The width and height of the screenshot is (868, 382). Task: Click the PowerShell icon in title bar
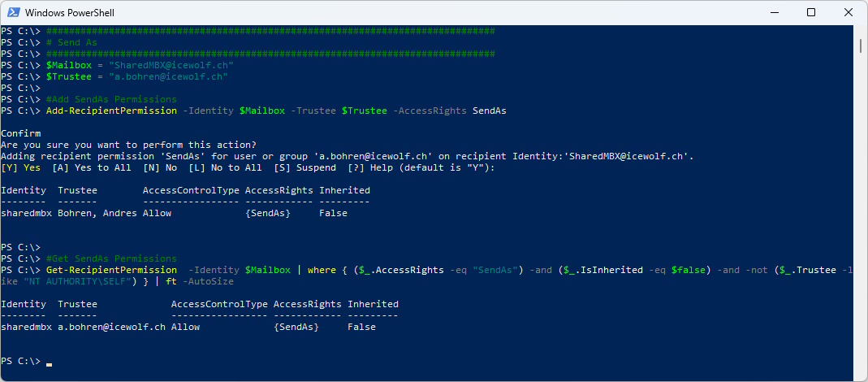[x=14, y=12]
